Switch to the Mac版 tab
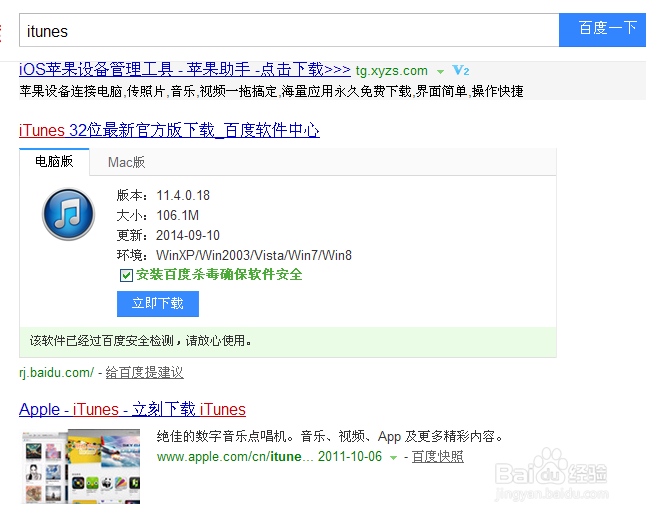This screenshot has height=517, width=646. coord(126,162)
